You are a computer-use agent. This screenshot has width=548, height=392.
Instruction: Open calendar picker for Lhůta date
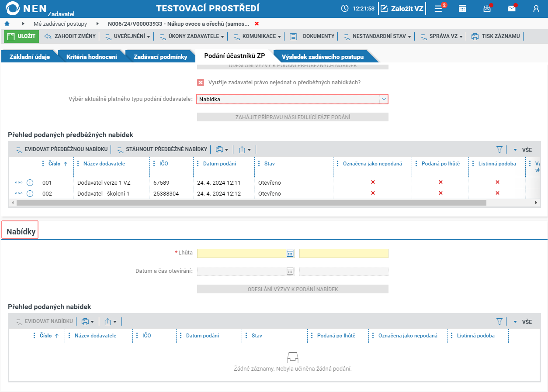290,253
